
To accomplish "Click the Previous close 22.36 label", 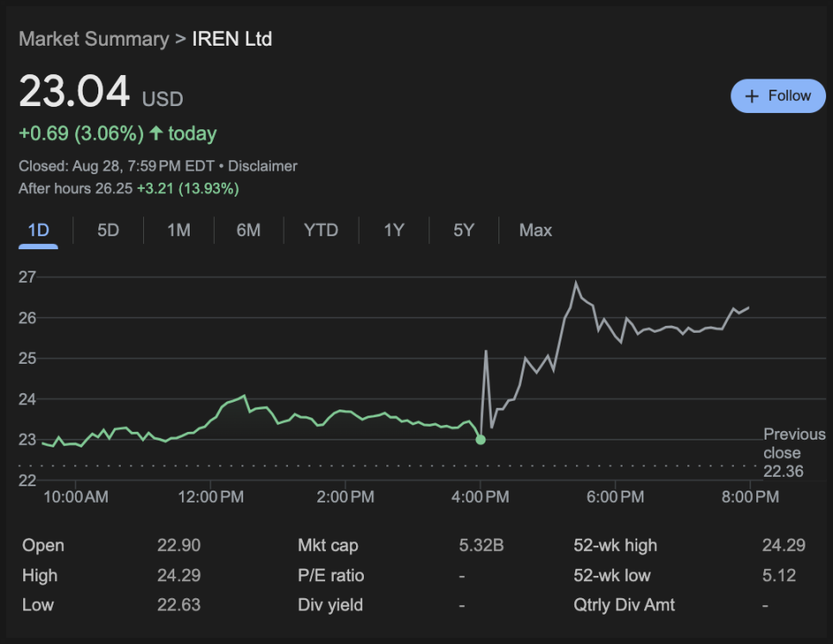I will pos(794,453).
